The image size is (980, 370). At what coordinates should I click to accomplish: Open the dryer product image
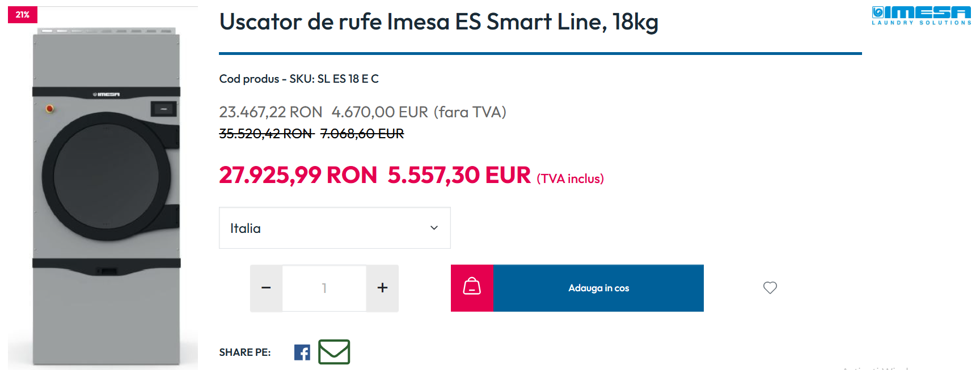point(106,195)
